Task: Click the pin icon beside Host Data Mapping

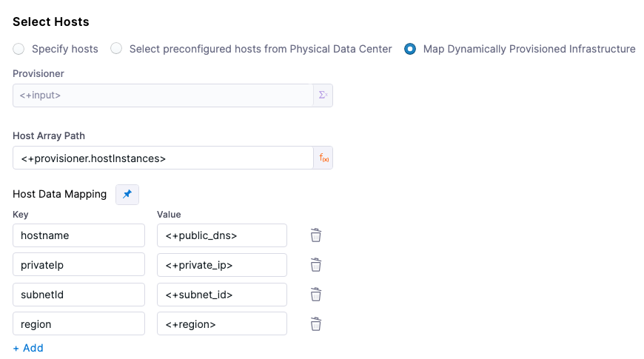Action: [127, 194]
